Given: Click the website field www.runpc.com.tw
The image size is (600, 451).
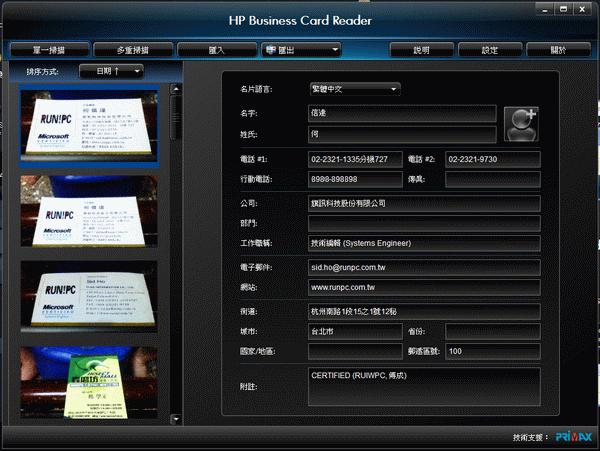Looking at the screenshot, I should (x=424, y=287).
